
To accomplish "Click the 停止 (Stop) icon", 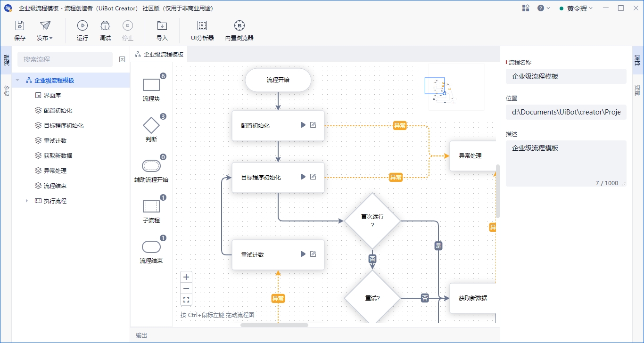I will tap(128, 26).
